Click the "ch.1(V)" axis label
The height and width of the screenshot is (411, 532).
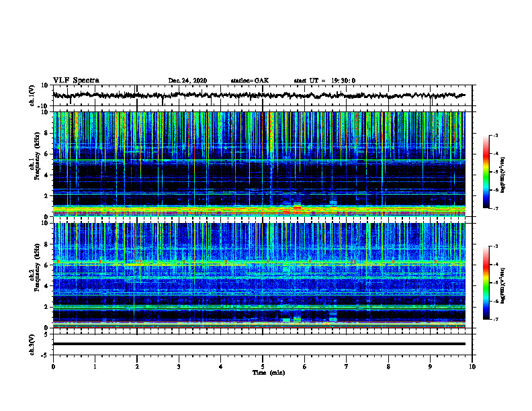pyautogui.click(x=32, y=95)
